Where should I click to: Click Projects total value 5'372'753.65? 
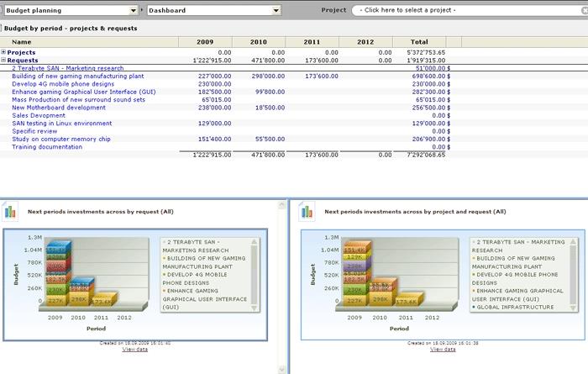[426, 52]
